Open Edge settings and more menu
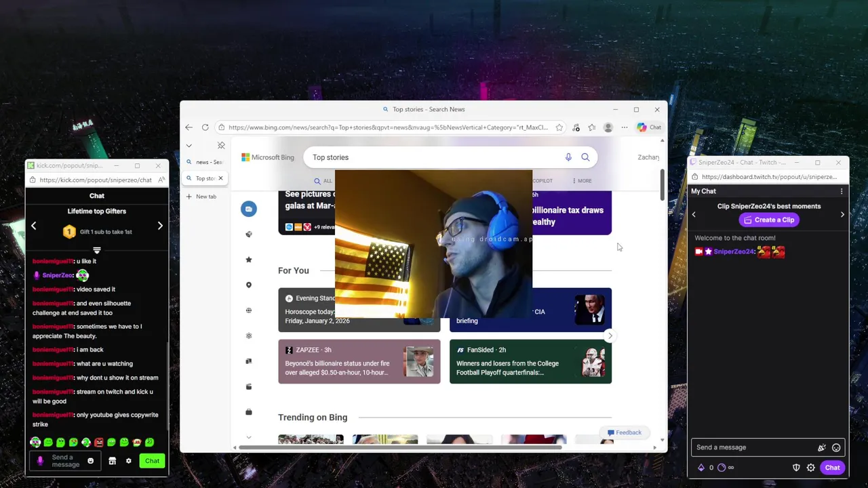 625,127
